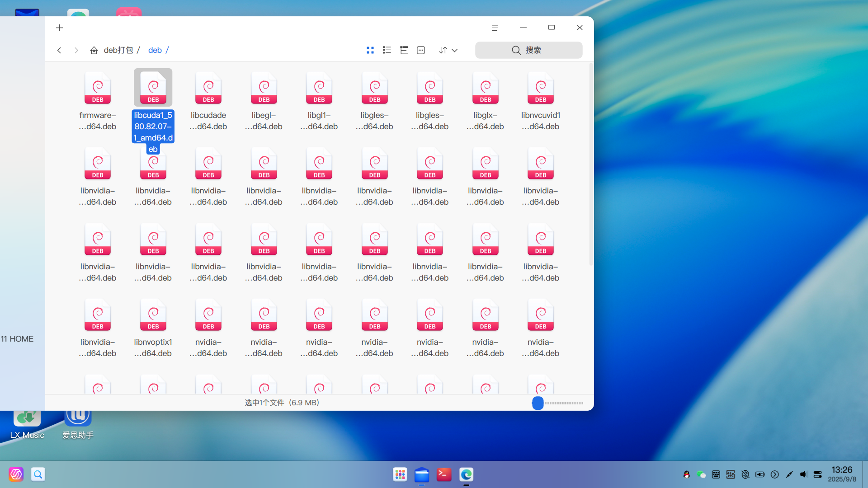Screen dimensions: 868x488
Task: Open the pink swirl taskbar app
Action: 16,474
